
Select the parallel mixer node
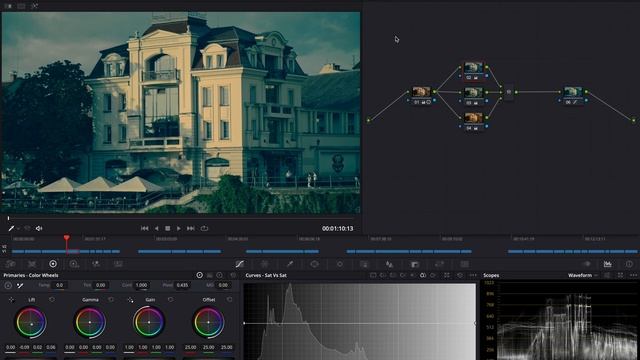(x=509, y=92)
